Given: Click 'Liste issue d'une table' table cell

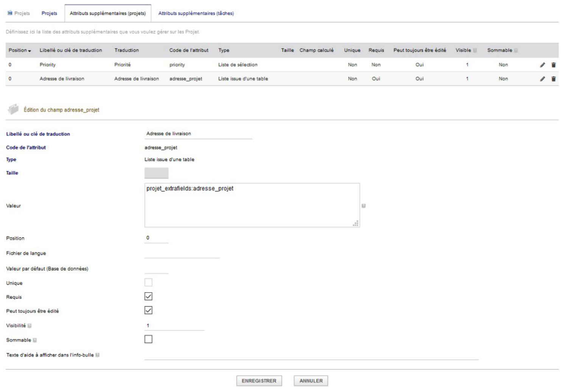Looking at the screenshot, I should click(243, 79).
